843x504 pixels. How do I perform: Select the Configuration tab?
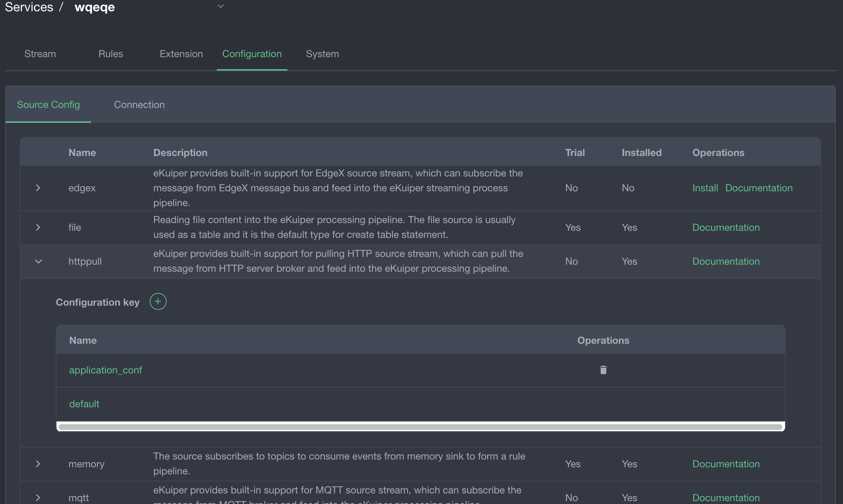[x=252, y=54]
